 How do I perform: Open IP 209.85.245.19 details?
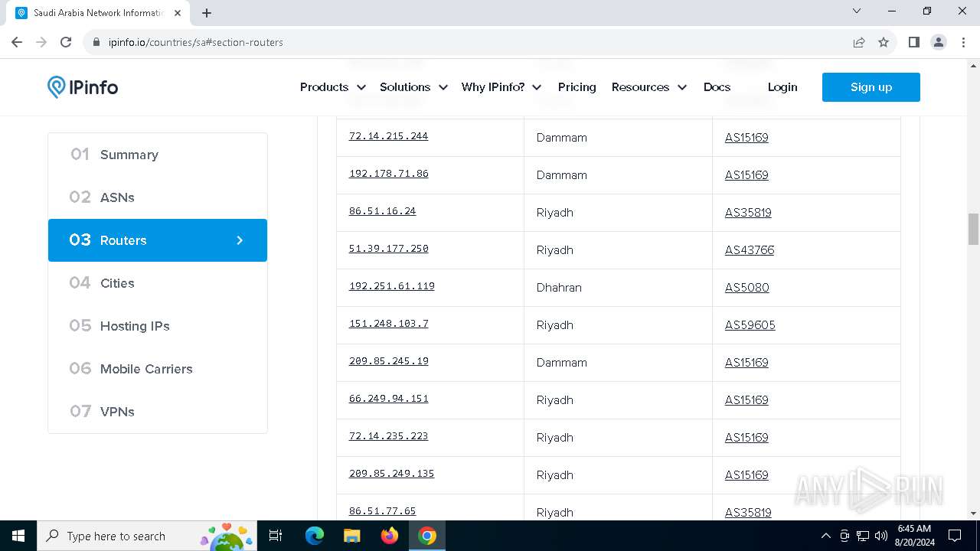pyautogui.click(x=388, y=361)
